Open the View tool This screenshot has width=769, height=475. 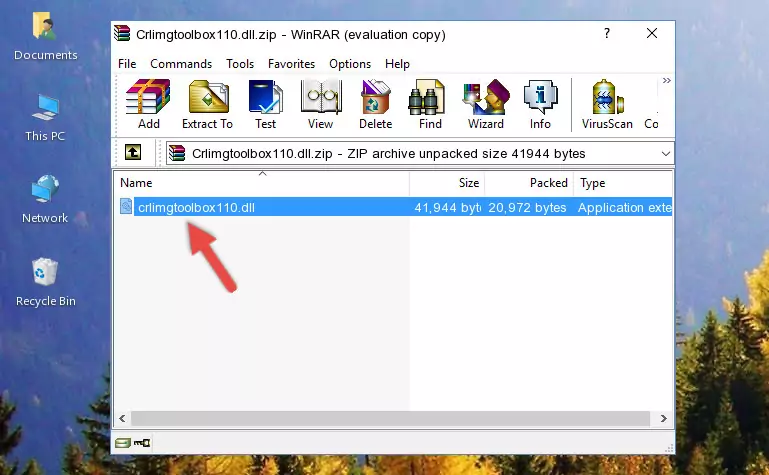click(x=321, y=104)
